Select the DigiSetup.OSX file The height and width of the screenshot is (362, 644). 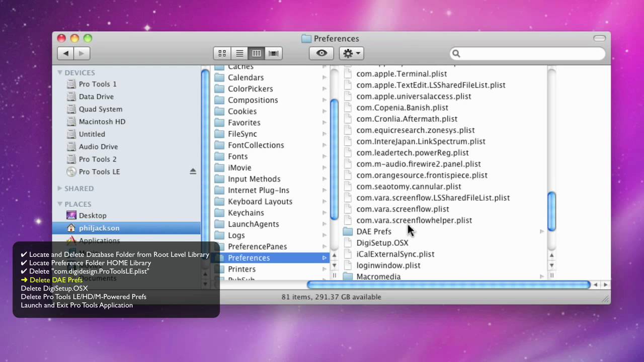pyautogui.click(x=382, y=243)
